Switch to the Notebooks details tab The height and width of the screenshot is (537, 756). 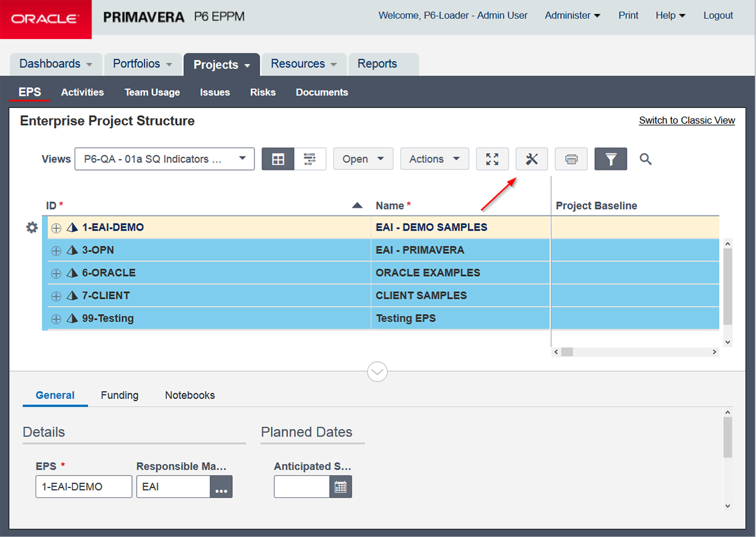tap(190, 395)
